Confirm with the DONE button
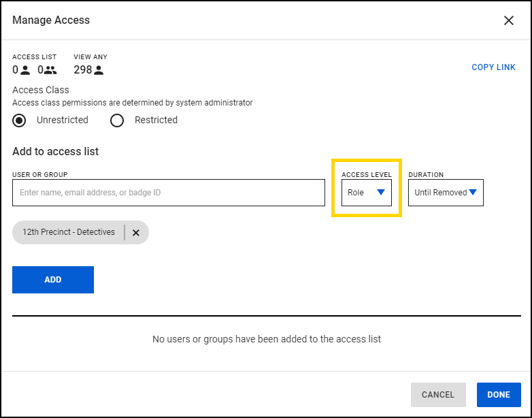The width and height of the screenshot is (532, 418). point(499,395)
